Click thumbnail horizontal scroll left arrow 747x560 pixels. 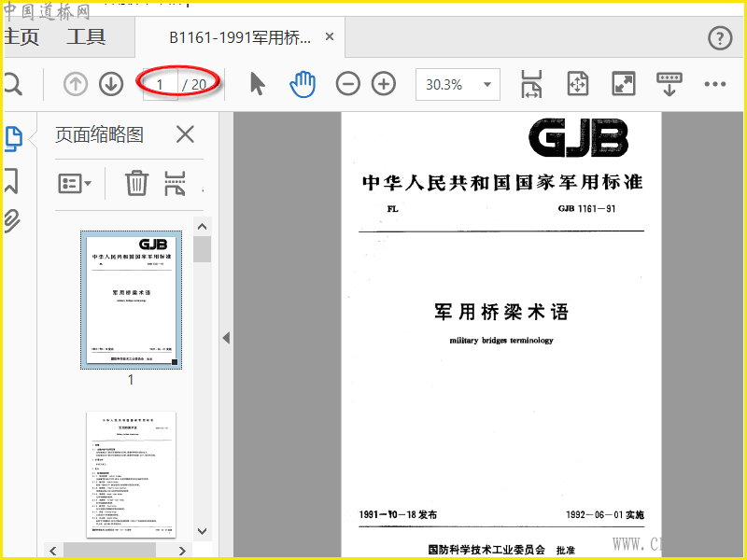[x=53, y=551]
